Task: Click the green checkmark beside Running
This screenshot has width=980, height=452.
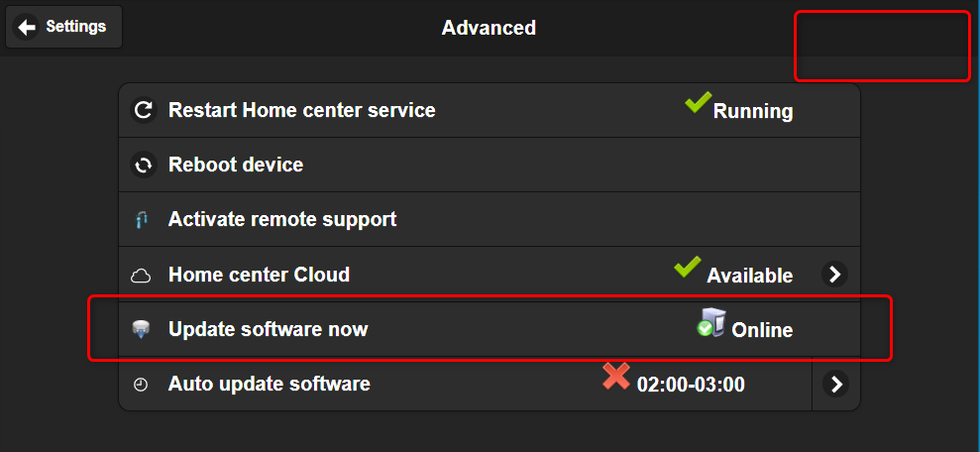Action: pos(699,102)
